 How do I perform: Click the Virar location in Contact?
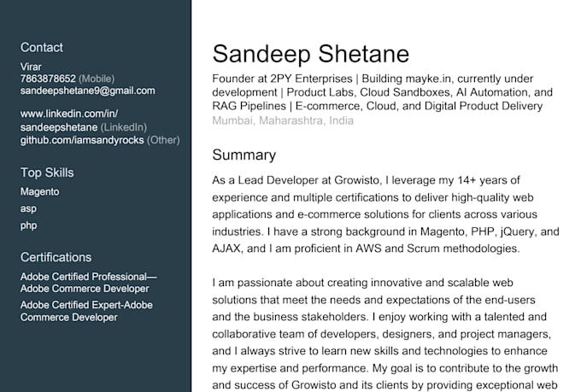coord(31,67)
